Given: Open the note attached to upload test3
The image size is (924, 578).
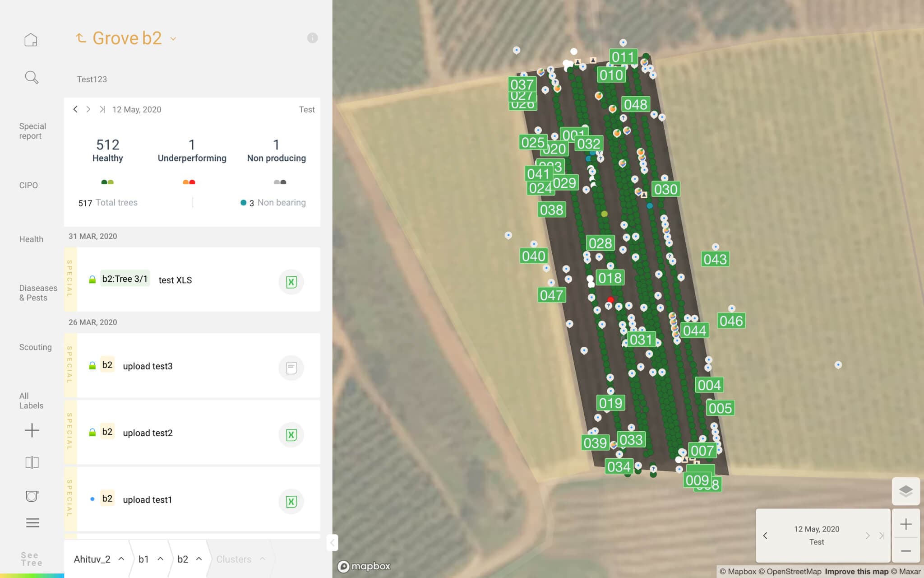Looking at the screenshot, I should point(291,367).
